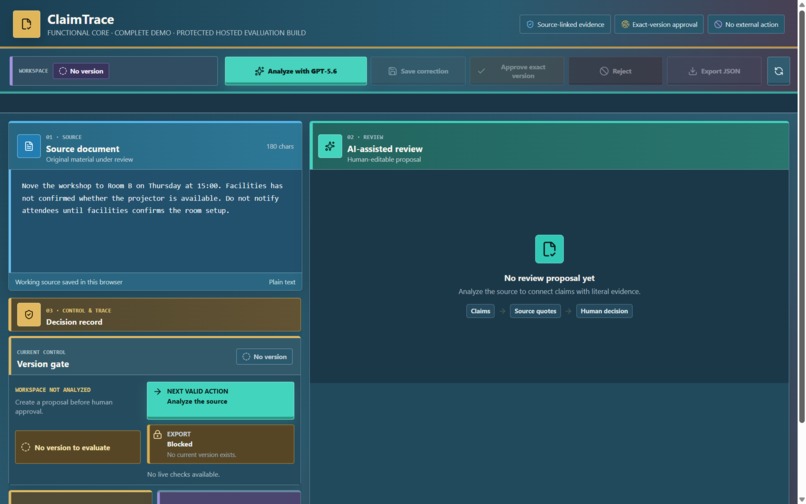Click Next valid action Analyze the source
This screenshot has width=806, height=504.
click(x=221, y=400)
